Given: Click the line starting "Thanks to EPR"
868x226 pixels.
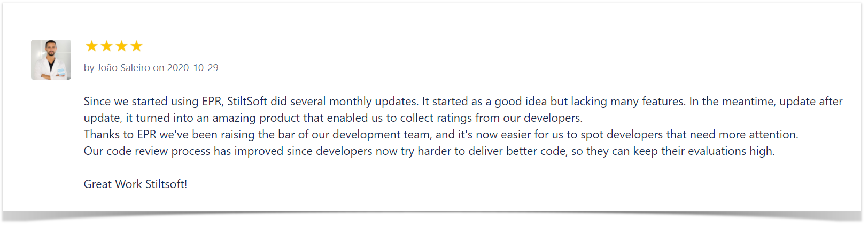Looking at the screenshot, I should 441,135.
